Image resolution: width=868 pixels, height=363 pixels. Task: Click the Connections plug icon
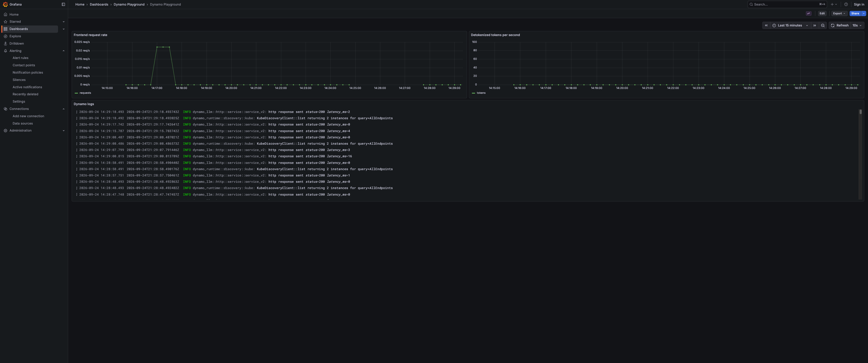(5, 109)
